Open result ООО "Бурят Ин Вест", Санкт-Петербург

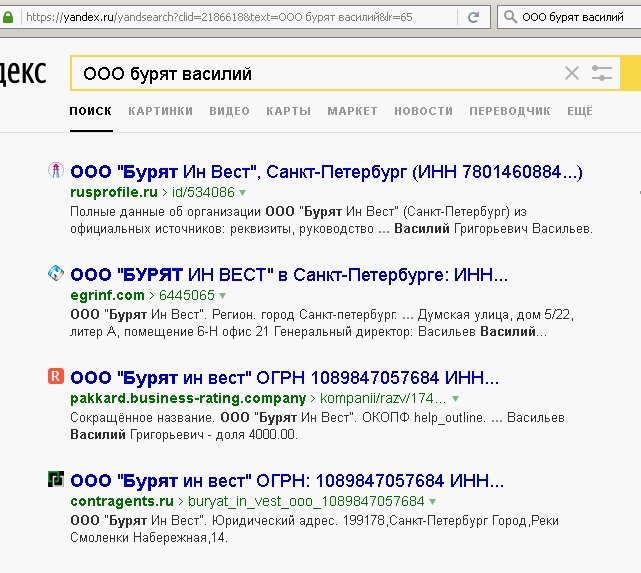[x=326, y=172]
